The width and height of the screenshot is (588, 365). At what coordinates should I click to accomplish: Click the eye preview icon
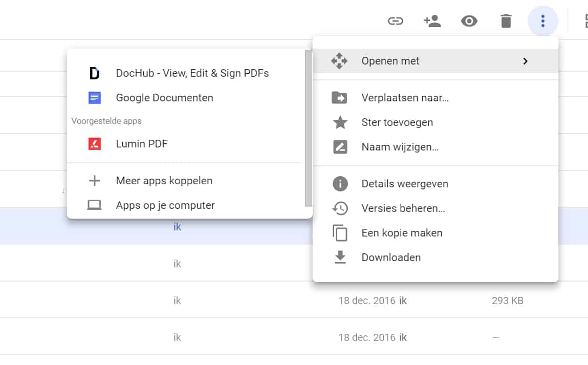pyautogui.click(x=469, y=21)
